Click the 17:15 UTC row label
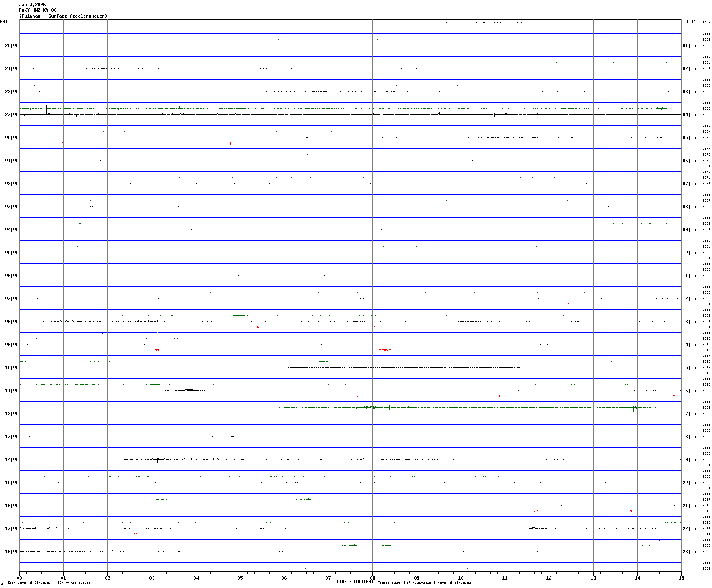 tap(689, 414)
